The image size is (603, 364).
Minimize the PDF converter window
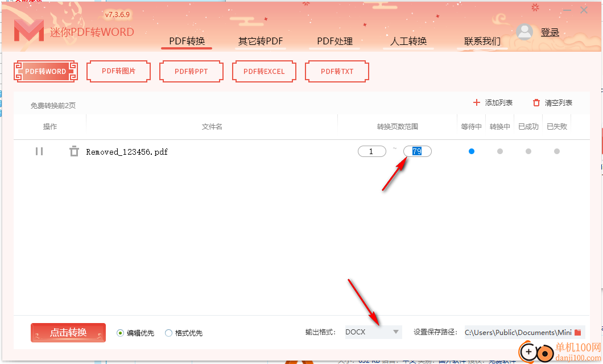[567, 10]
